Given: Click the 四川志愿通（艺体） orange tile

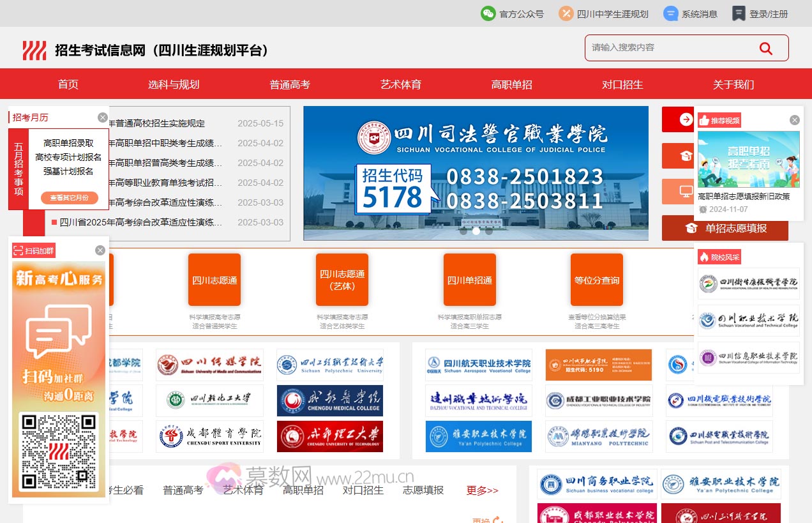Looking at the screenshot, I should [342, 280].
